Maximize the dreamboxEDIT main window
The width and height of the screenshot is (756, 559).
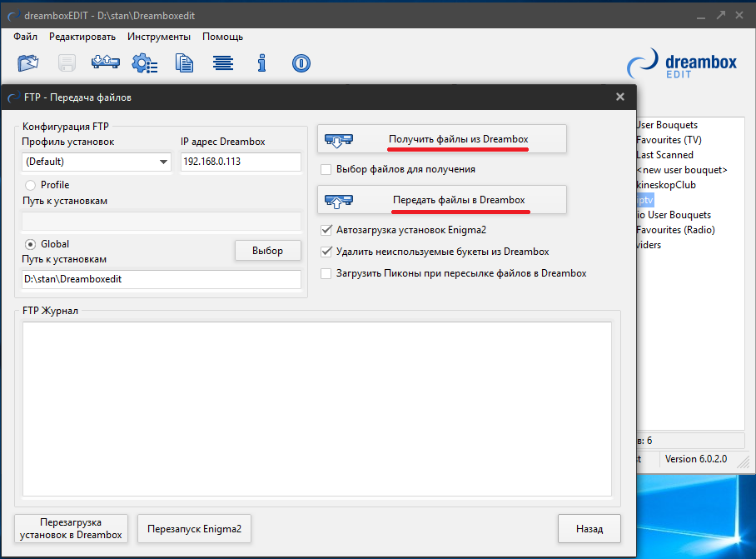pos(721,16)
